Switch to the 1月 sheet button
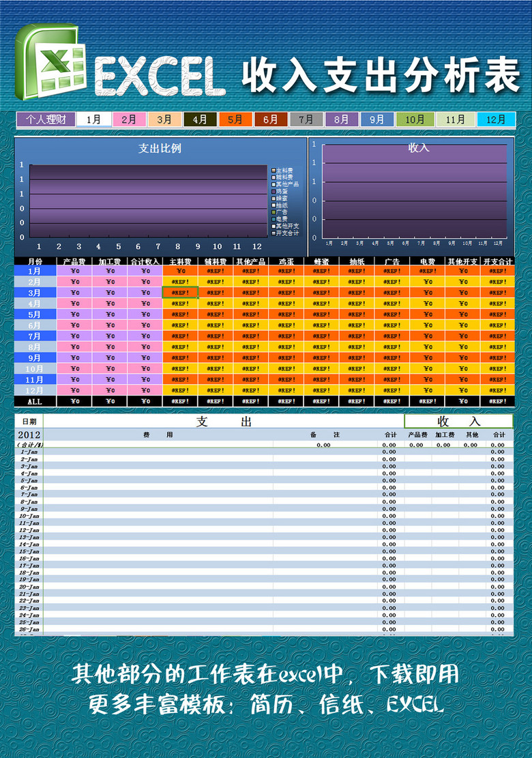Image resolution: width=532 pixels, height=758 pixels. (93, 119)
